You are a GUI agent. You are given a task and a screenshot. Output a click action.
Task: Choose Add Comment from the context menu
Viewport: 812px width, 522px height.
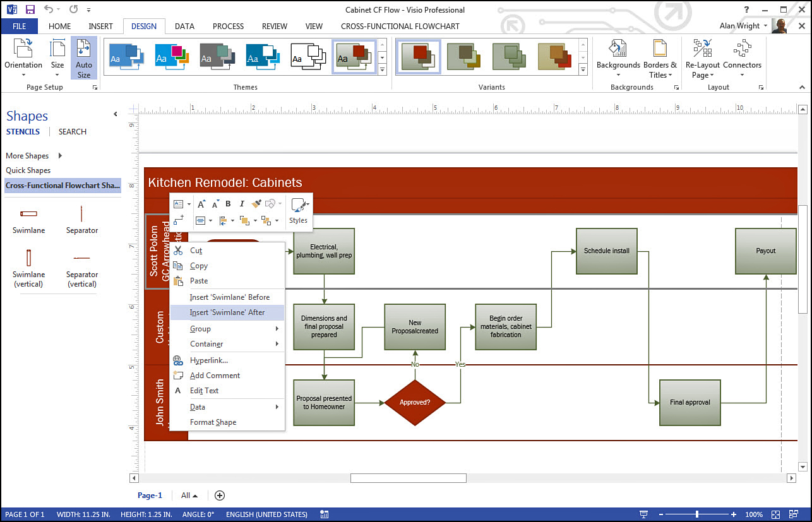[x=227, y=376]
